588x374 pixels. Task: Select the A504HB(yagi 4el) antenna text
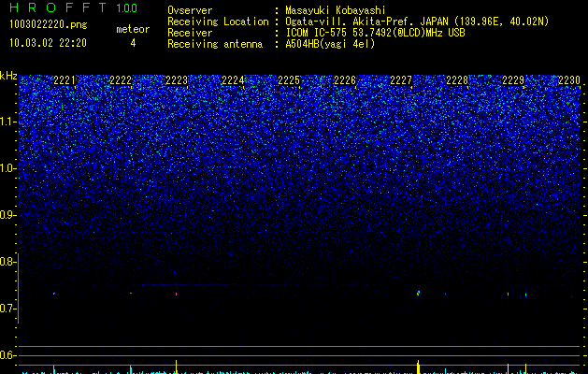pyautogui.click(x=330, y=44)
